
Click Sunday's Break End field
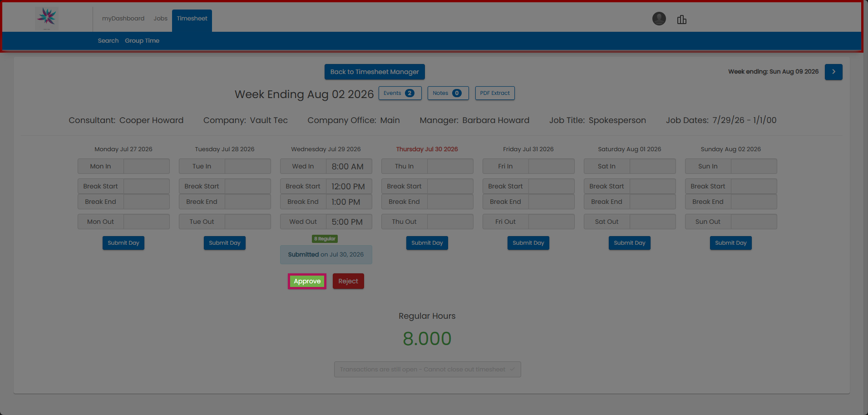pos(754,202)
